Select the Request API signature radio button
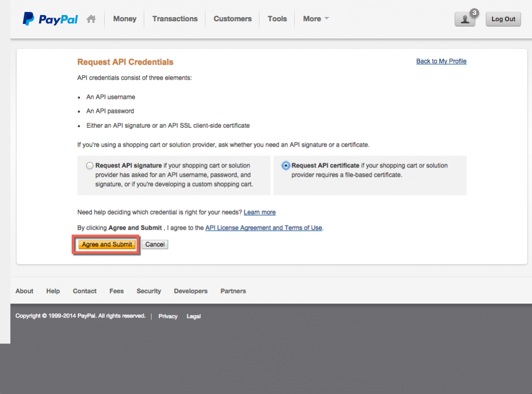 coord(89,165)
